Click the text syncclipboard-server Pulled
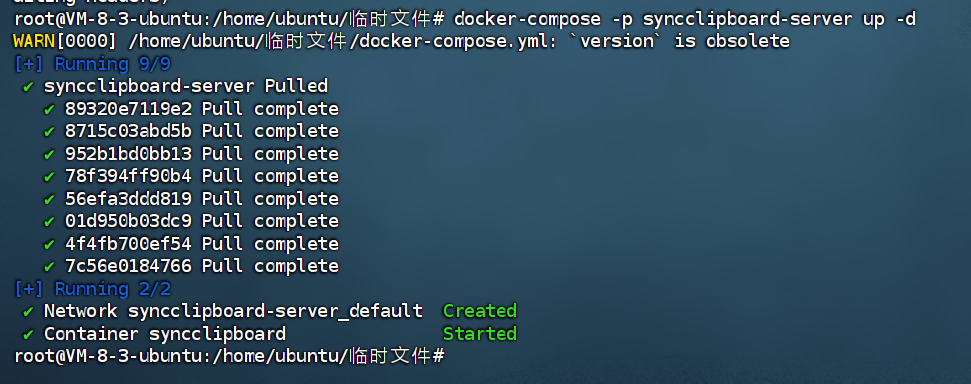This screenshot has height=384, width=971. 186,87
